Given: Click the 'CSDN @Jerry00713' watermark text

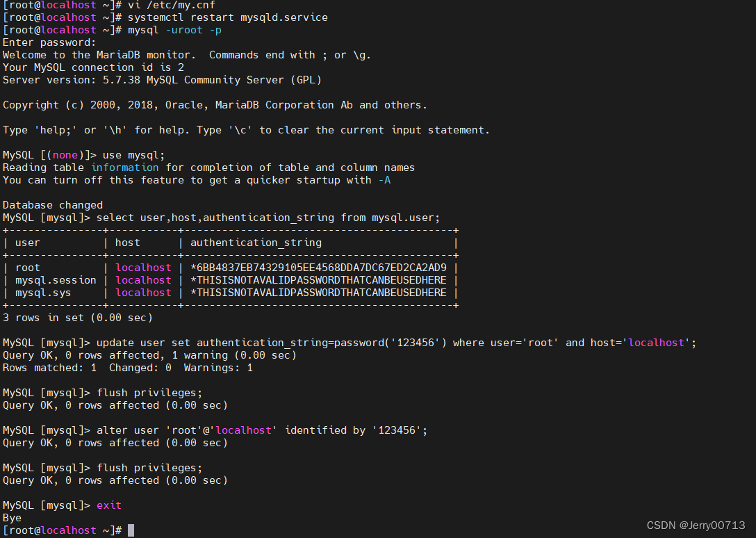Looking at the screenshot, I should click(x=695, y=525).
